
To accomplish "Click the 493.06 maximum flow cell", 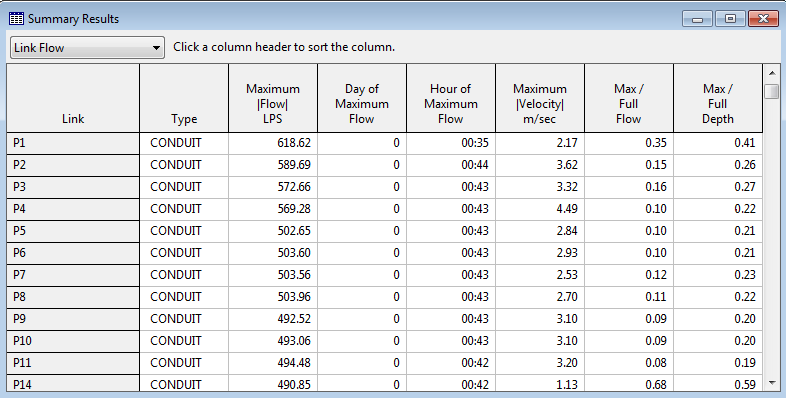I will [x=273, y=342].
